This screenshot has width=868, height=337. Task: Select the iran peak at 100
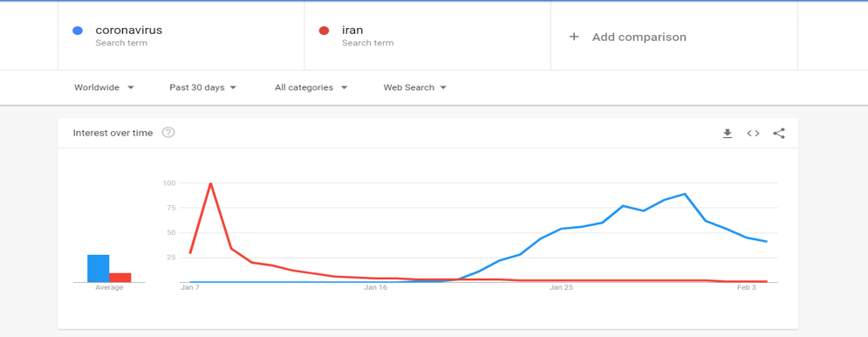point(210,183)
